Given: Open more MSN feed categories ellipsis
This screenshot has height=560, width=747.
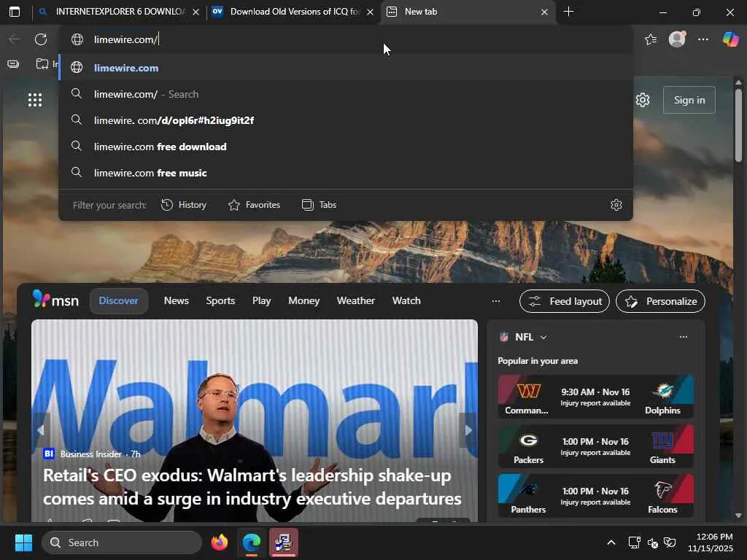Looking at the screenshot, I should tap(496, 301).
